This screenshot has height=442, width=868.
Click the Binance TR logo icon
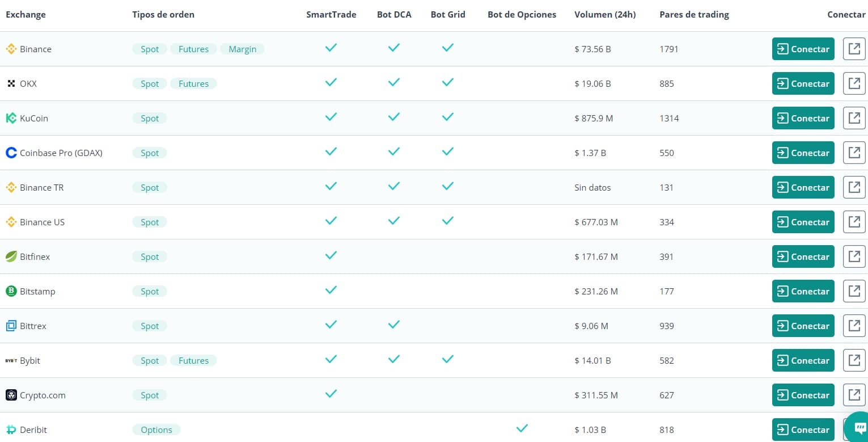[11, 187]
